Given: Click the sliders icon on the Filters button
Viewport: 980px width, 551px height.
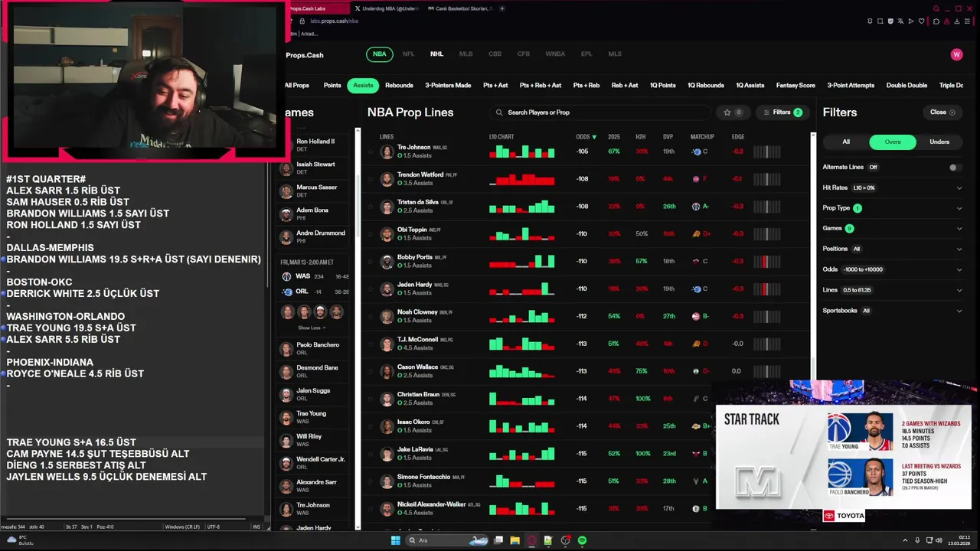Looking at the screenshot, I should coord(767,112).
